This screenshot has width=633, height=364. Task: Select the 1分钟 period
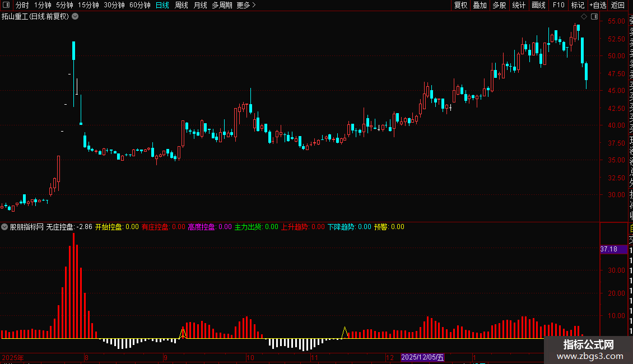tap(43, 5)
